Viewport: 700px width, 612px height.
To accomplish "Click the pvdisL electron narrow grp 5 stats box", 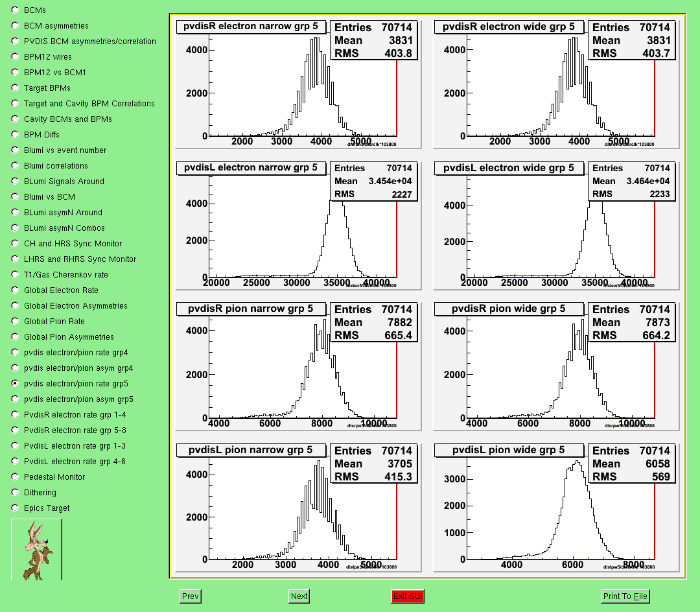I will (374, 182).
